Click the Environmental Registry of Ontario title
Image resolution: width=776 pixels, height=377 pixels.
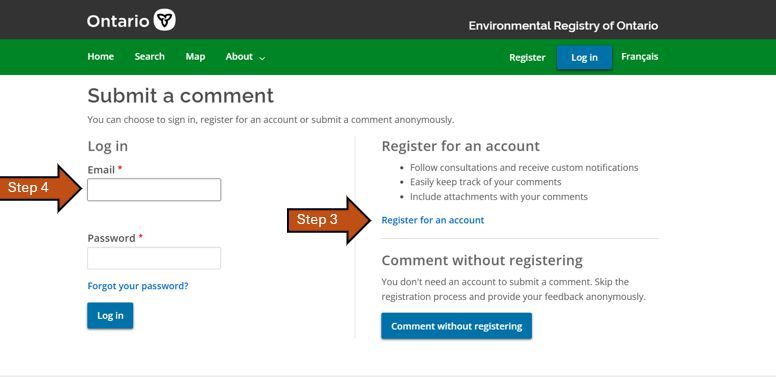563,26
